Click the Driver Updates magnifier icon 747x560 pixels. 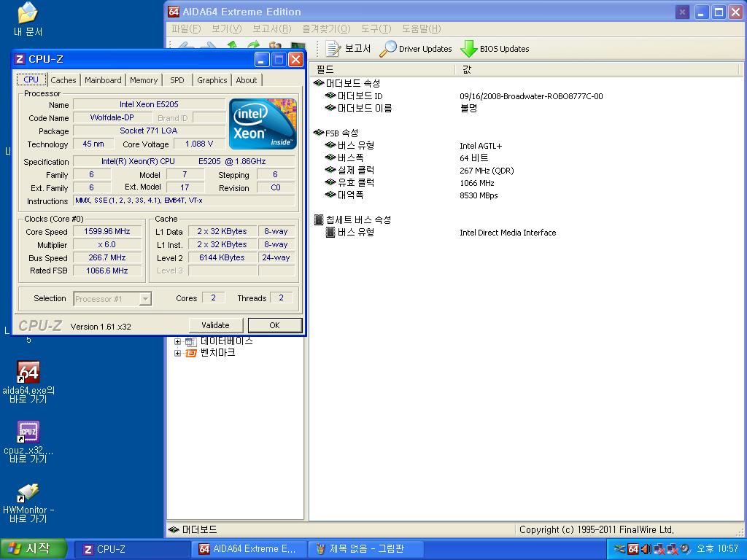click(388, 49)
